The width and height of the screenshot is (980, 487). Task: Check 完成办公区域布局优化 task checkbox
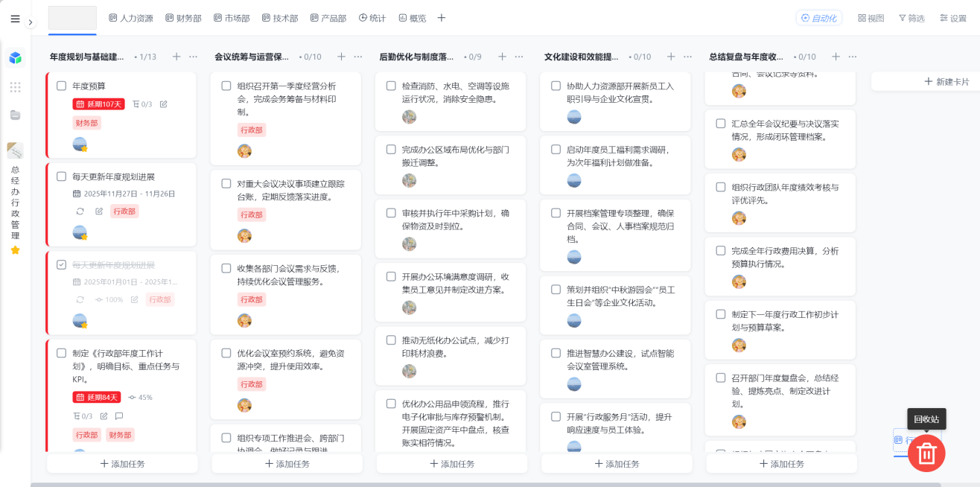tap(391, 149)
